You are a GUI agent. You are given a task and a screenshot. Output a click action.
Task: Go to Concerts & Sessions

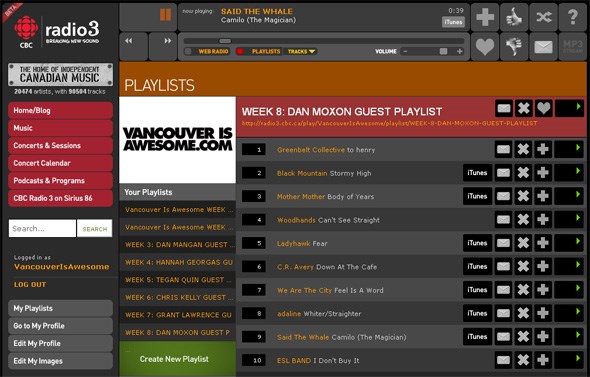[x=60, y=146]
